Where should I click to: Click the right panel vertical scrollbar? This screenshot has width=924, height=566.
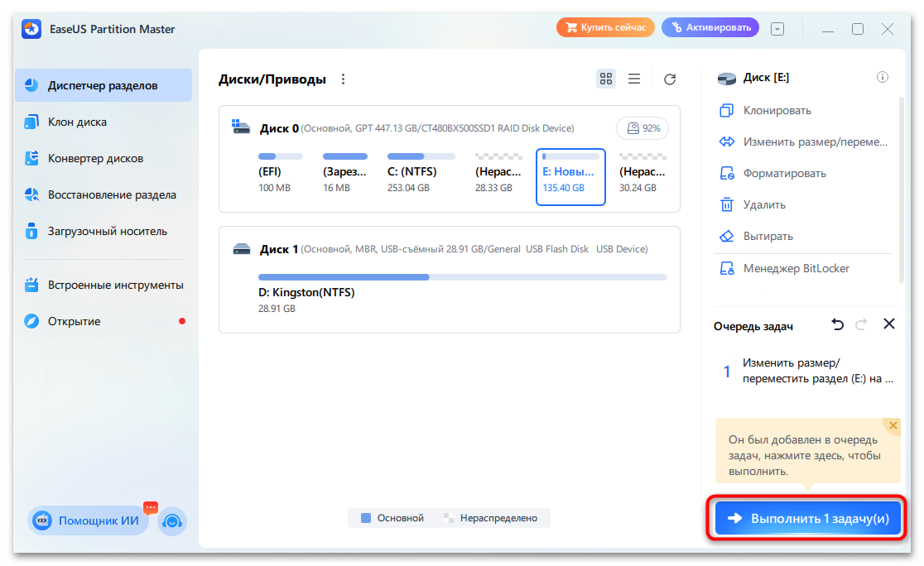(x=901, y=190)
